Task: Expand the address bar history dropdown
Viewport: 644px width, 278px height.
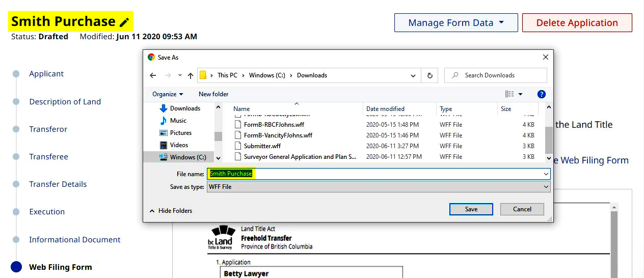Action: pos(413,75)
